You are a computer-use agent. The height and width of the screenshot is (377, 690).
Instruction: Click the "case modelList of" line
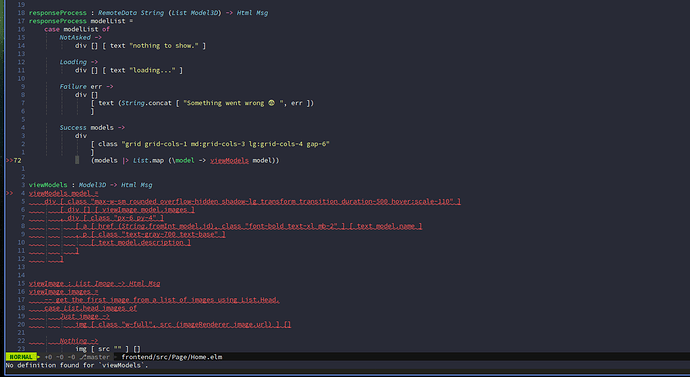(77, 29)
